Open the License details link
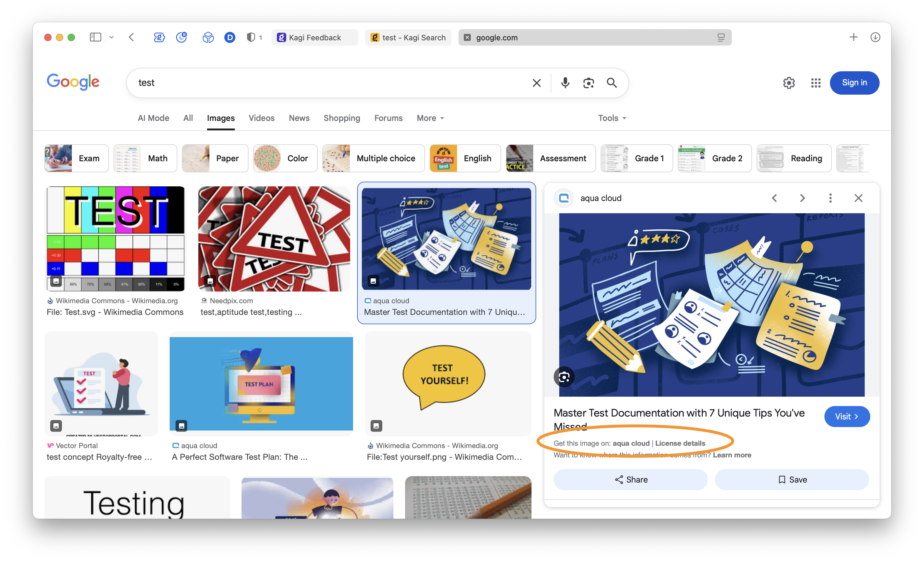 pos(680,443)
